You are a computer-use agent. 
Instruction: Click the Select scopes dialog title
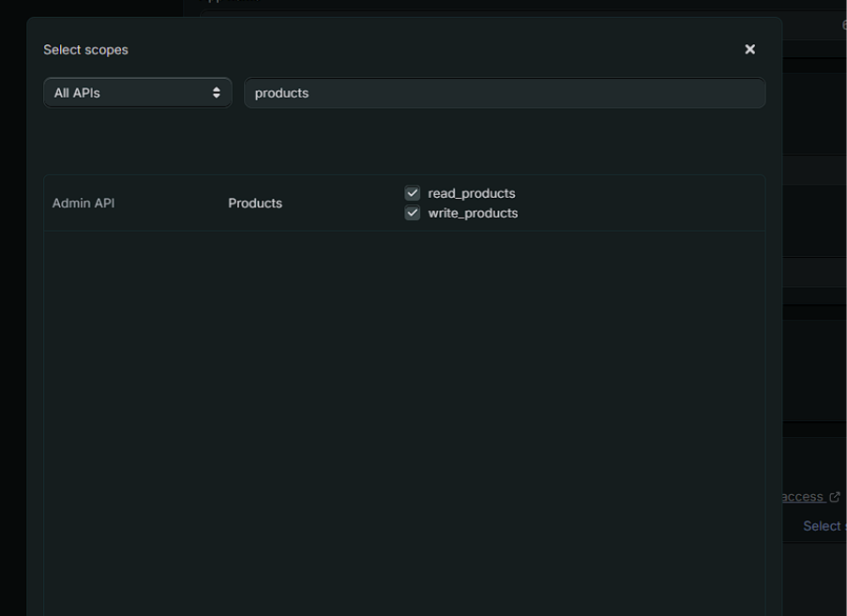pos(85,49)
